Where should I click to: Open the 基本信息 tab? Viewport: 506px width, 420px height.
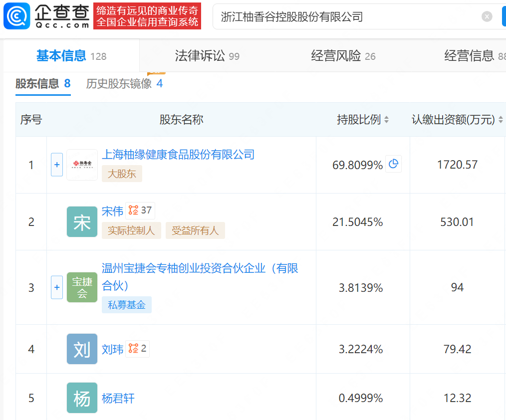click(61, 56)
